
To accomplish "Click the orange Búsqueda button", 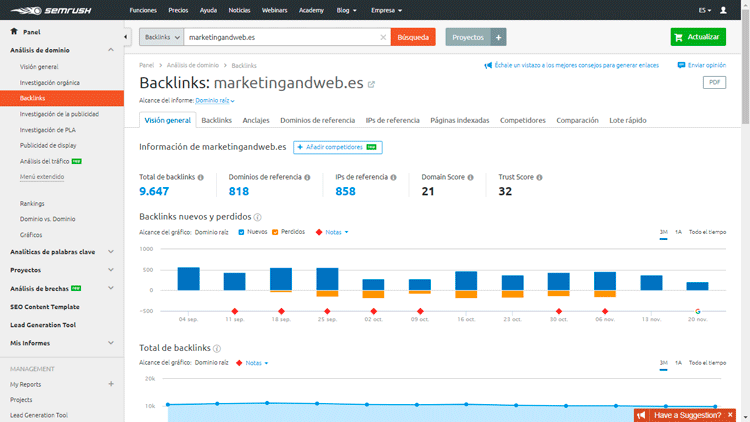I will click(413, 37).
